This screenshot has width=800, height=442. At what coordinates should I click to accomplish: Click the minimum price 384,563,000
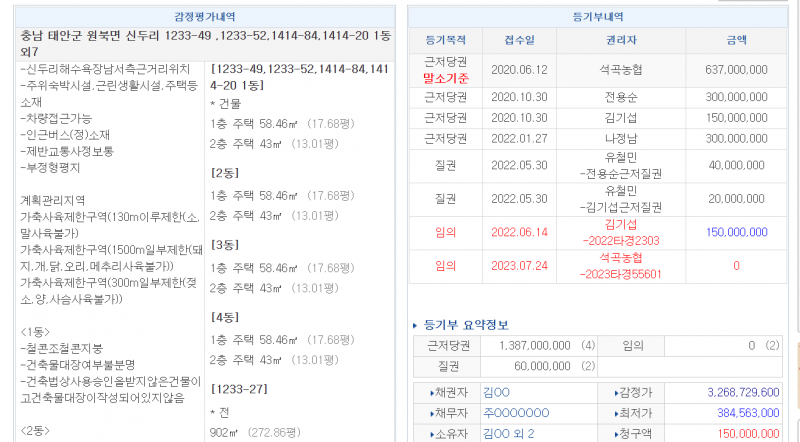click(741, 412)
